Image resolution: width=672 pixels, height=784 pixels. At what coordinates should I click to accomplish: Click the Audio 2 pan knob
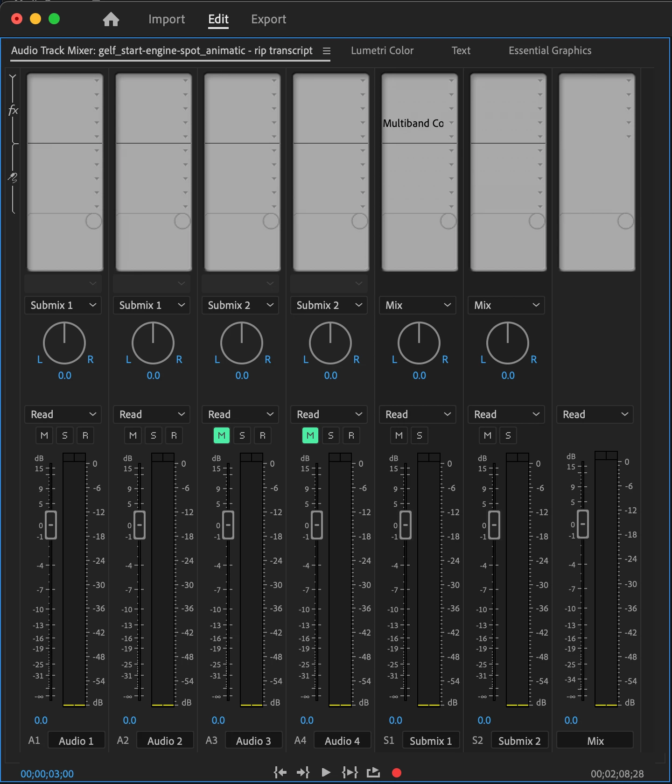(153, 343)
